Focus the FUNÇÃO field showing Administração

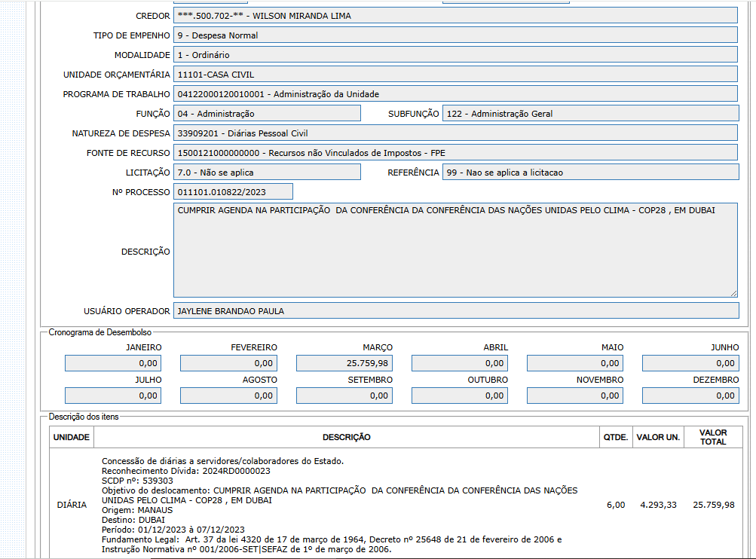coord(268,114)
